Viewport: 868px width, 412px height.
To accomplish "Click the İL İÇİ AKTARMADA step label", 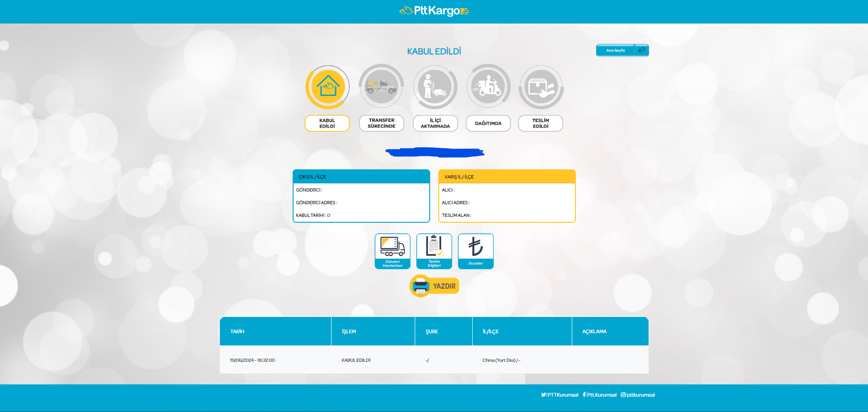I will pyautogui.click(x=435, y=124).
